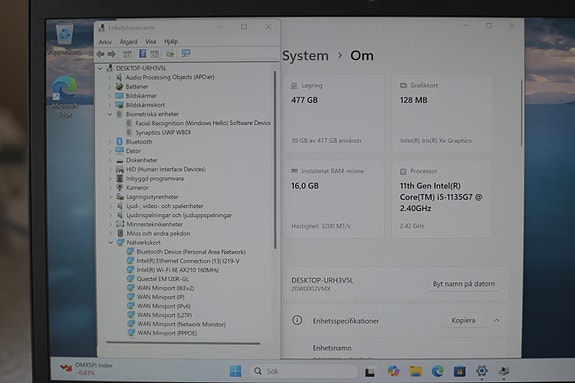The height and width of the screenshot is (383, 575).
Task: Select Bildskärmskort in the device tree
Action: coord(145,105)
